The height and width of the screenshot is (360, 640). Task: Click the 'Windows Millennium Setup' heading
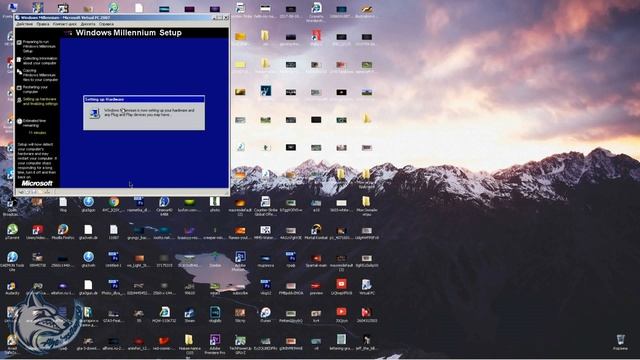(x=129, y=33)
